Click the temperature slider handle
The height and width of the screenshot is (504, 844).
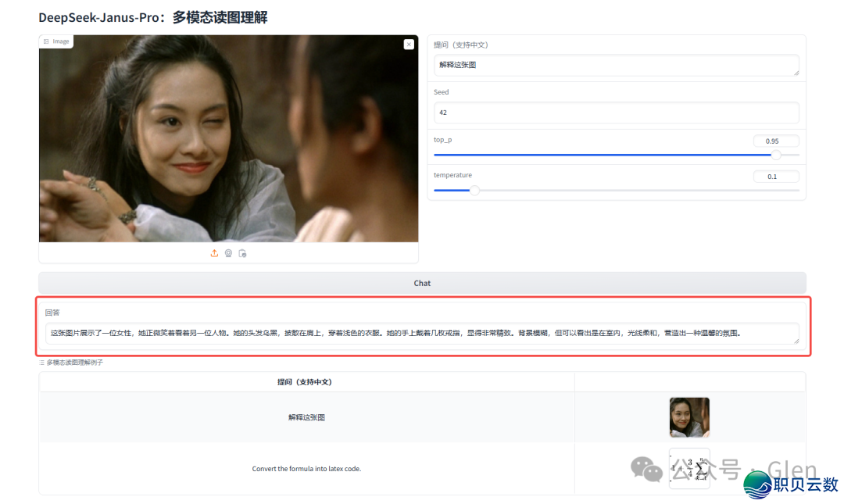point(474,191)
